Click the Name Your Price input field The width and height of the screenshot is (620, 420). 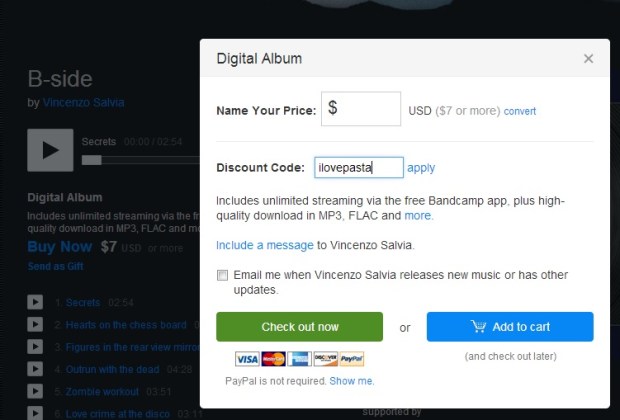pos(360,109)
